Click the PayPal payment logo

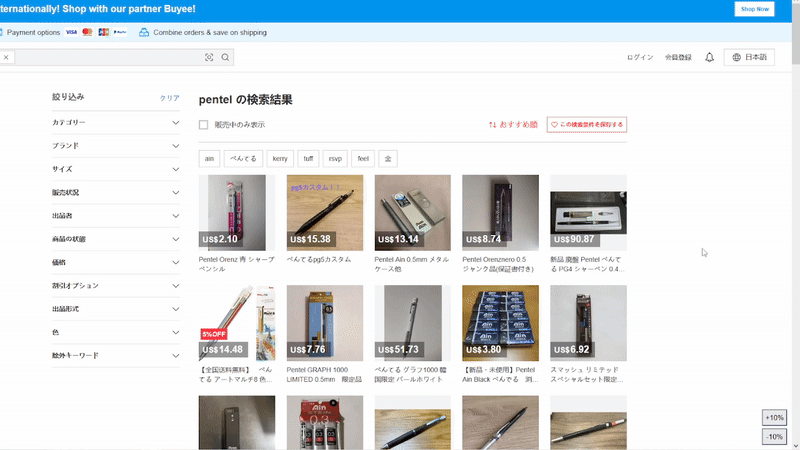[x=120, y=32]
